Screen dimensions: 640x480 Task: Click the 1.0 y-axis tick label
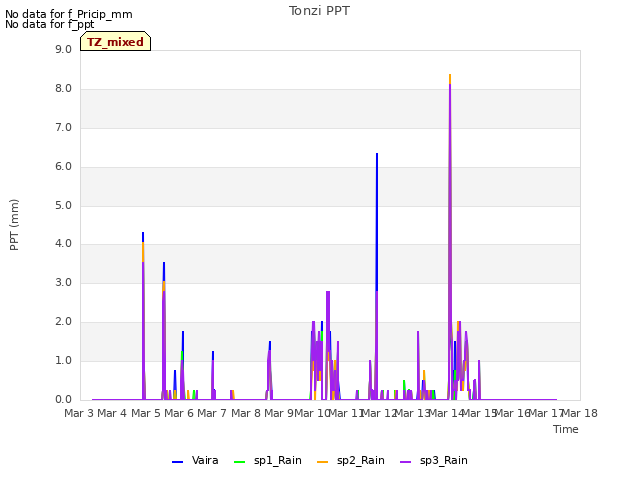tap(63, 360)
